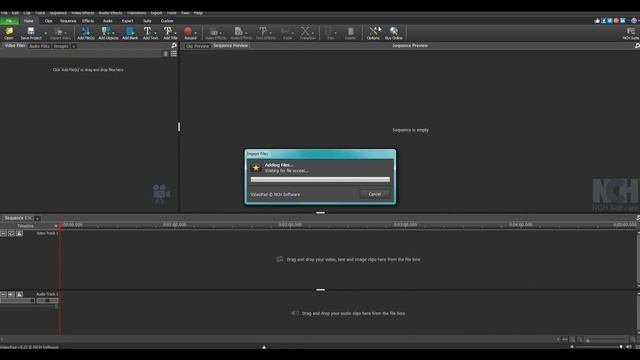Image resolution: width=640 pixels, height=360 pixels.
Task: Collapse Audio Track 1 with minus button
Action: coord(3,294)
